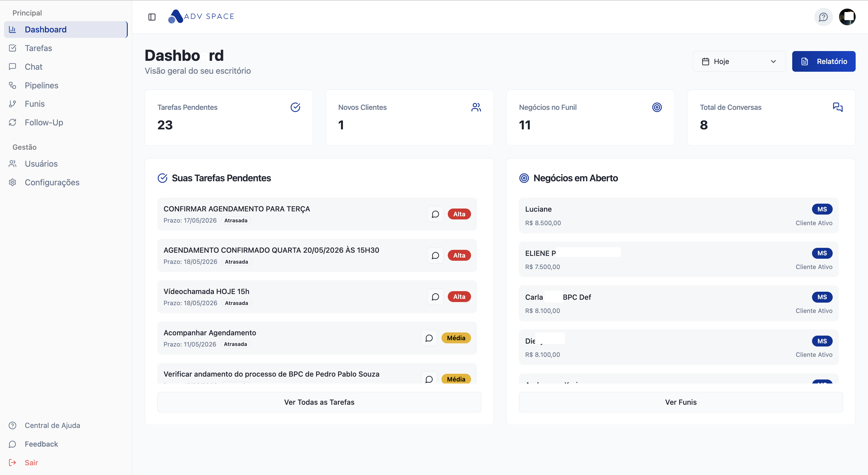Viewport: 868px width, 475px height.
Task: Open the comment icon on CONFIRMAR AGENDAMENTO task
Action: [435, 214]
